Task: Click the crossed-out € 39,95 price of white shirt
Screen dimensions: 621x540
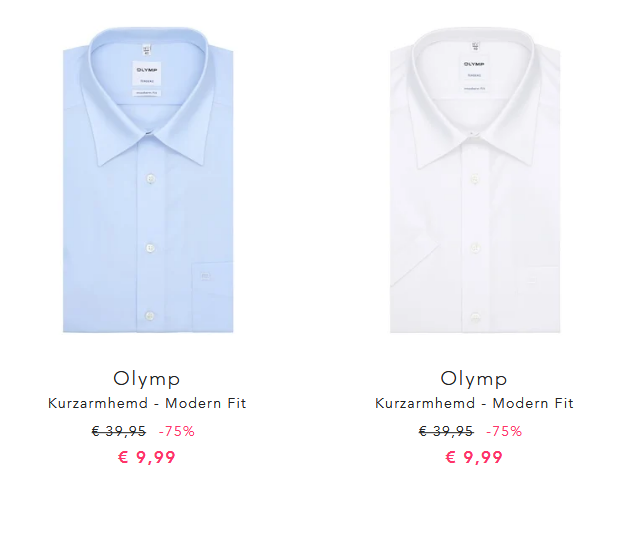Action: (446, 431)
